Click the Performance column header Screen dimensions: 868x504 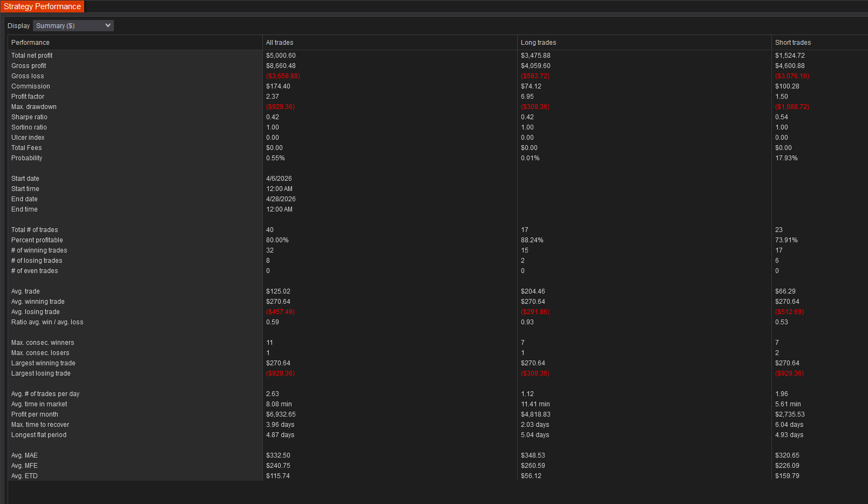30,42
